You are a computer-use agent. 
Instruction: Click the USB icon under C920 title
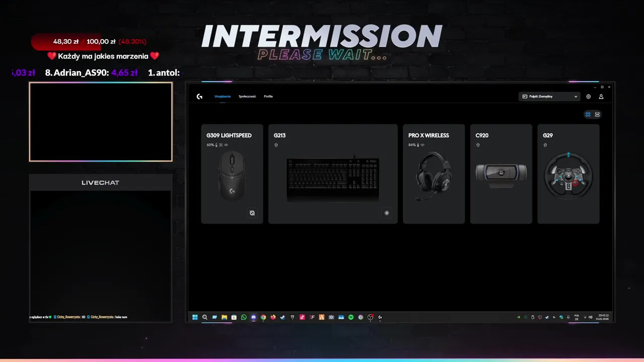tap(478, 145)
